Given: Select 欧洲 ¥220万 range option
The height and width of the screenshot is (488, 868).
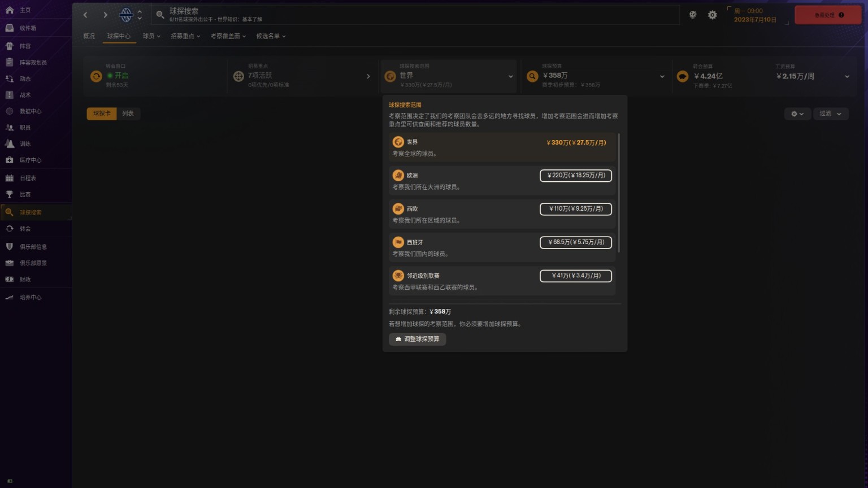Looking at the screenshot, I should click(x=576, y=176).
